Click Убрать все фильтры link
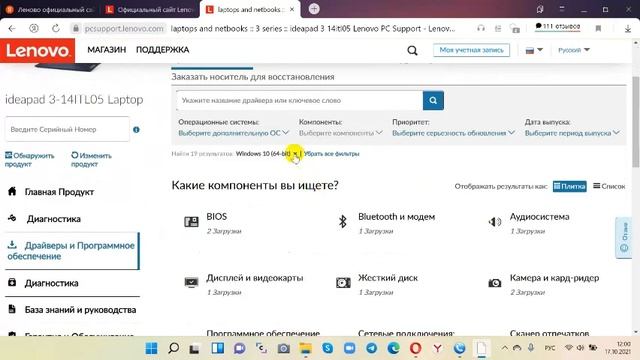Screen dimensions: 640x360 tap(331, 154)
